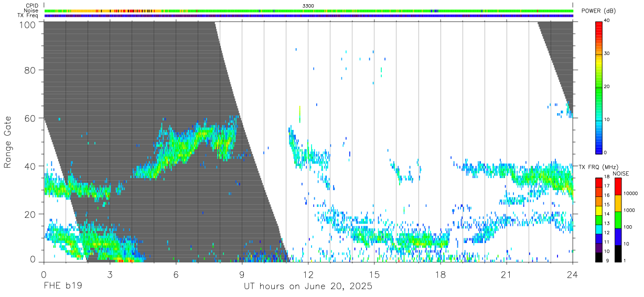The width and height of the screenshot is (644, 297).
Task: Click the TX Freq row label
Action: coord(28,16)
